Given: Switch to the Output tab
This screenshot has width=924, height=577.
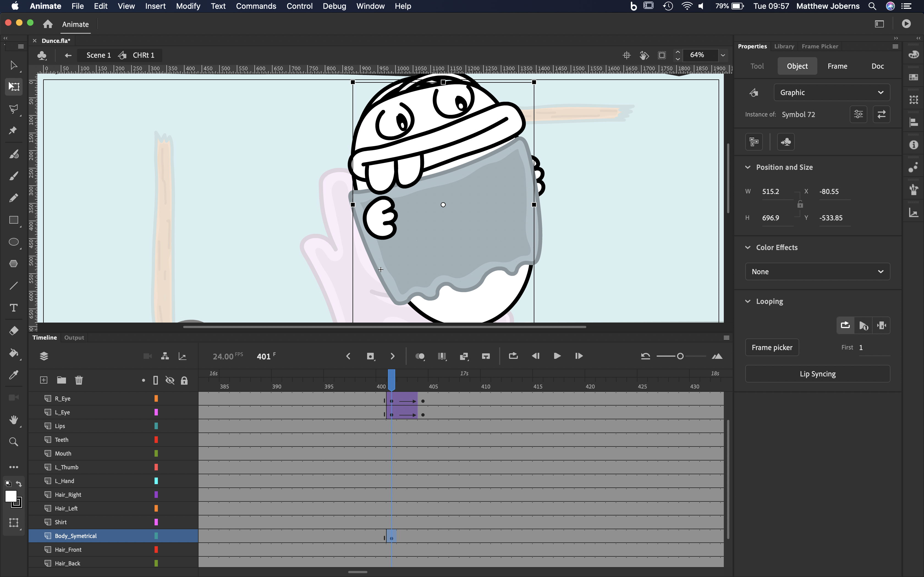Looking at the screenshot, I should (74, 337).
